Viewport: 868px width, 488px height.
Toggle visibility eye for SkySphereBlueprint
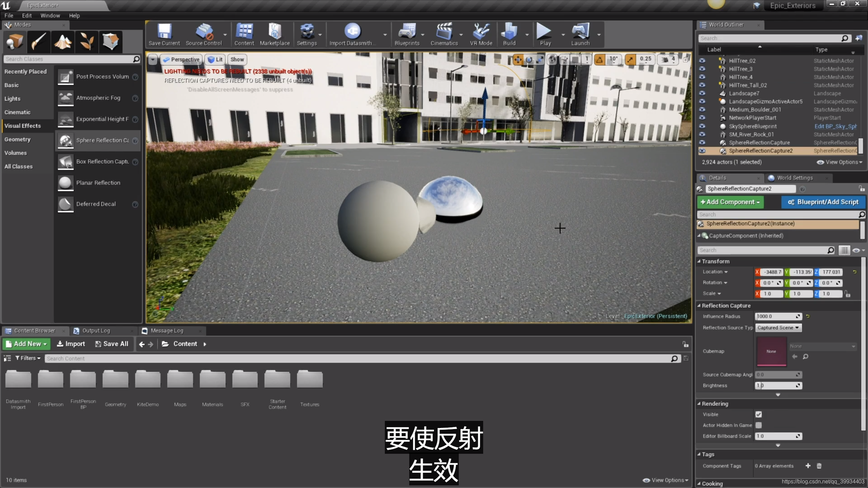point(702,126)
